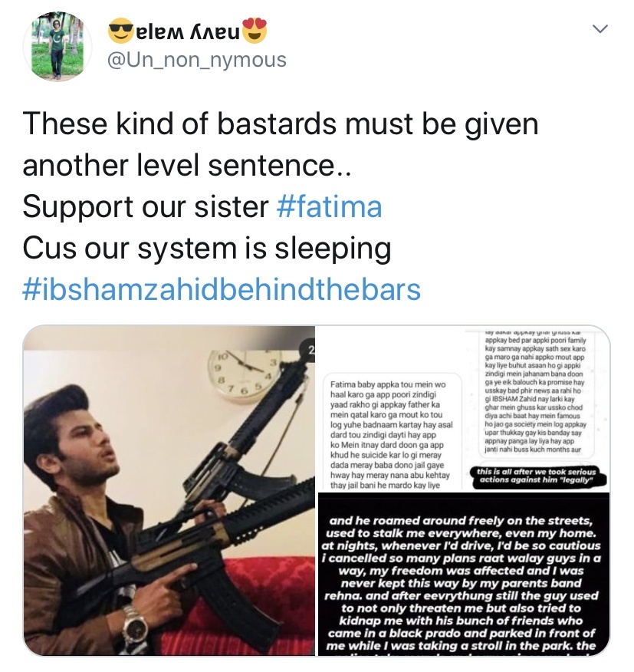Screen dimensions: 634x672
Task: Open the tweet author's profile picture
Action: 57,47
